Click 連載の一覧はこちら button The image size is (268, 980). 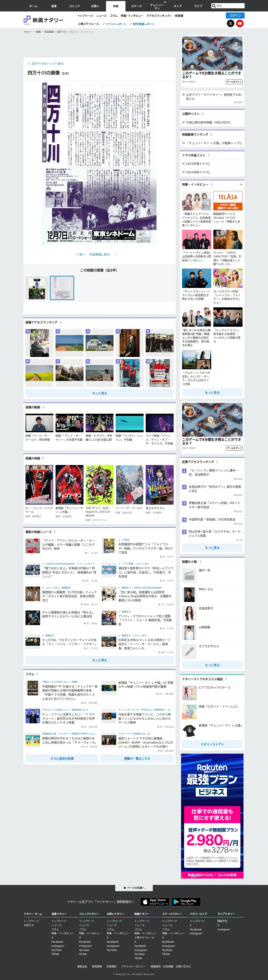[x=137, y=758]
